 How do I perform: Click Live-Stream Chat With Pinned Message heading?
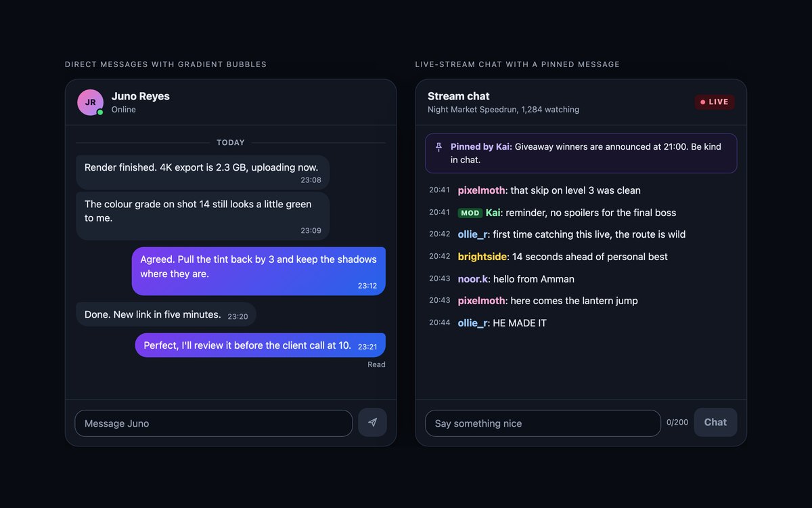point(518,64)
